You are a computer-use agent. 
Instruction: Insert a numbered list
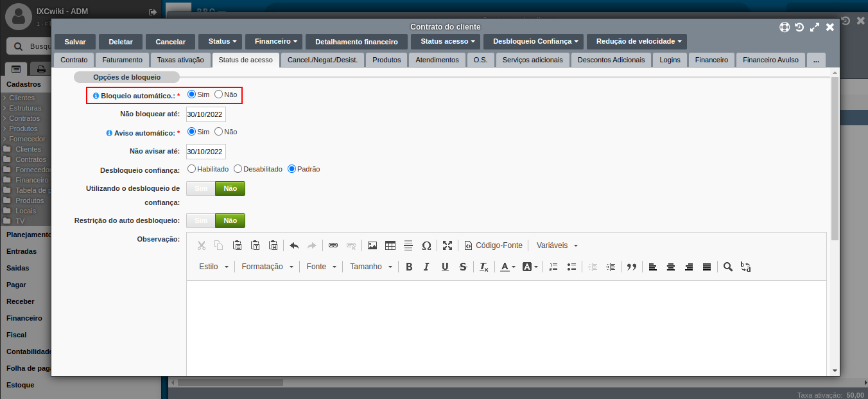click(x=554, y=267)
